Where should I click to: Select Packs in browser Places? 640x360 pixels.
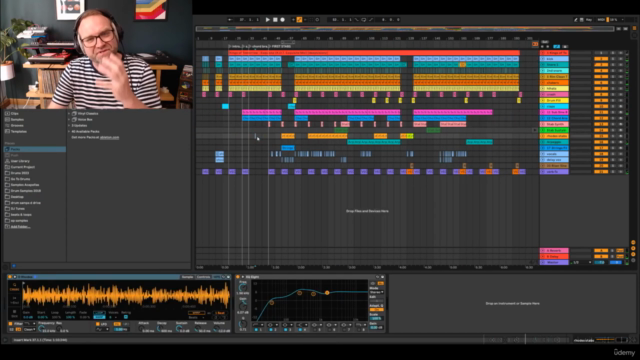pos(35,149)
